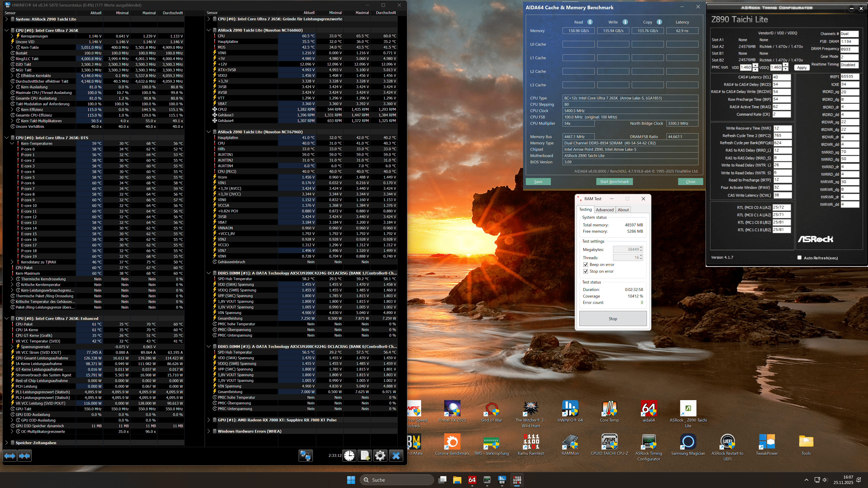This screenshot has height=488, width=868.
Task: Open the About tab in RAM Test
Action: pyautogui.click(x=623, y=209)
